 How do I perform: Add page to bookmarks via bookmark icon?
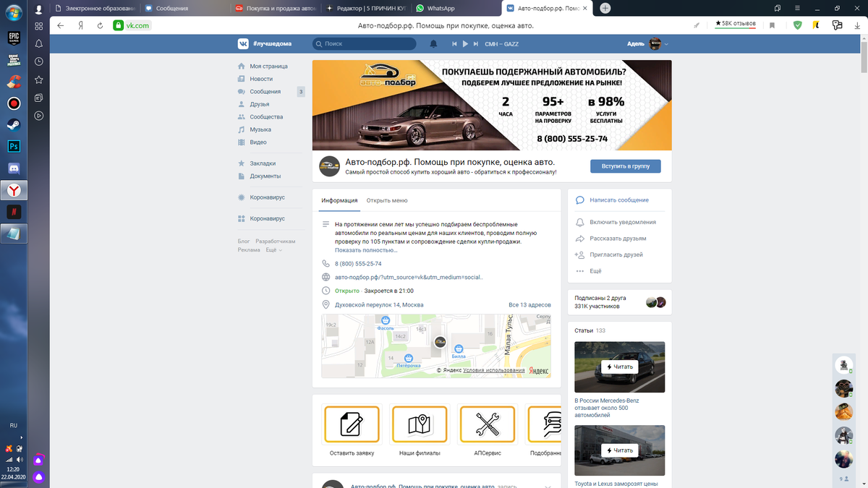tap(772, 25)
